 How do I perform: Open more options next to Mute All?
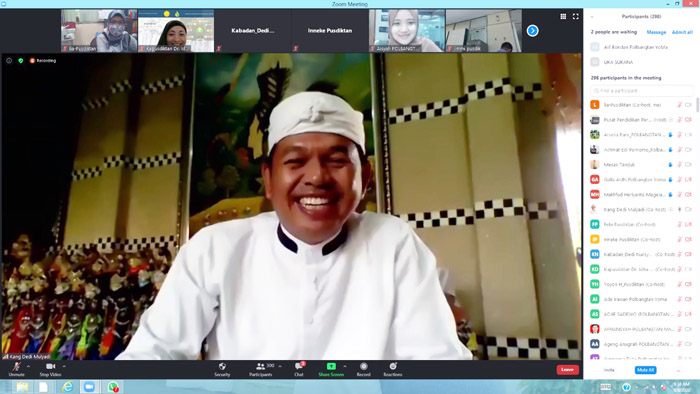[678, 370]
